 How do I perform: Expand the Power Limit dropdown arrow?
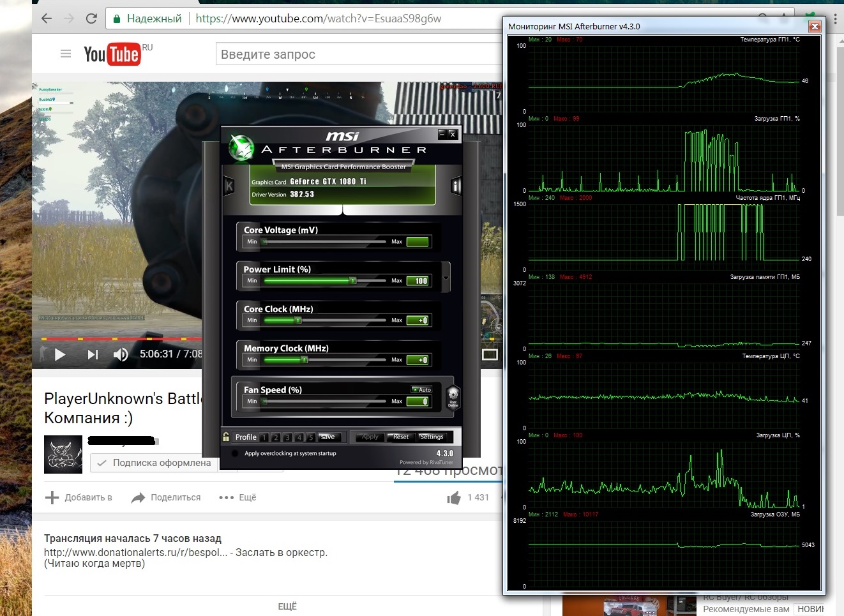coord(446,278)
